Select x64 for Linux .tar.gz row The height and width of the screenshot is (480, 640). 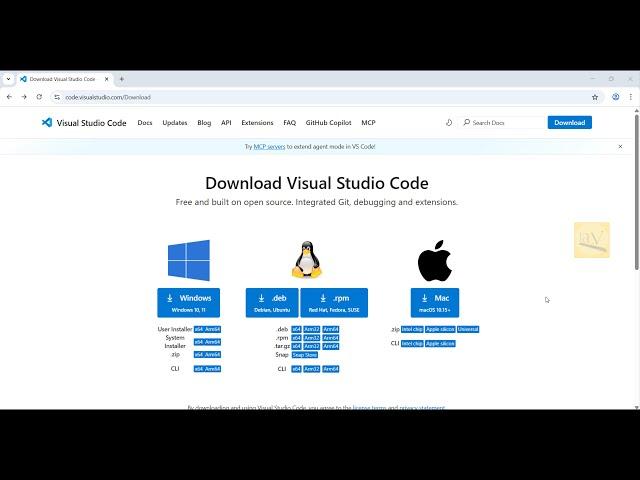pyautogui.click(x=296, y=346)
